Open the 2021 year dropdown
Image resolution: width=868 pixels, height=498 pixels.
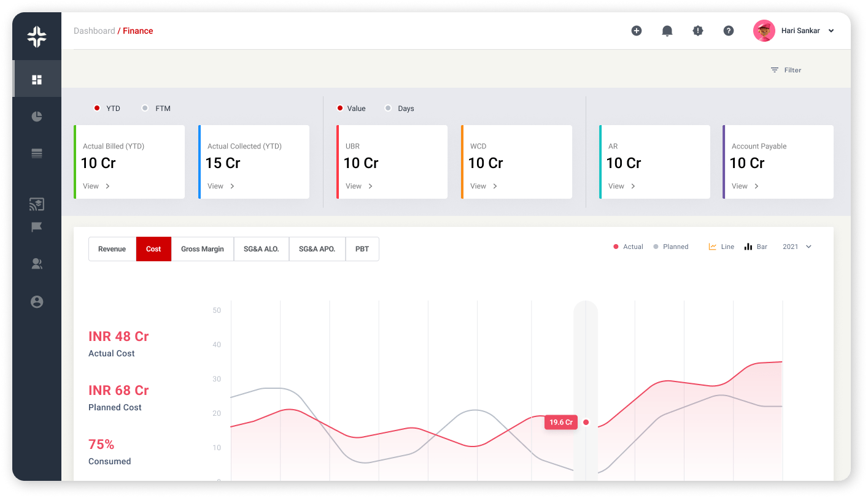point(796,247)
